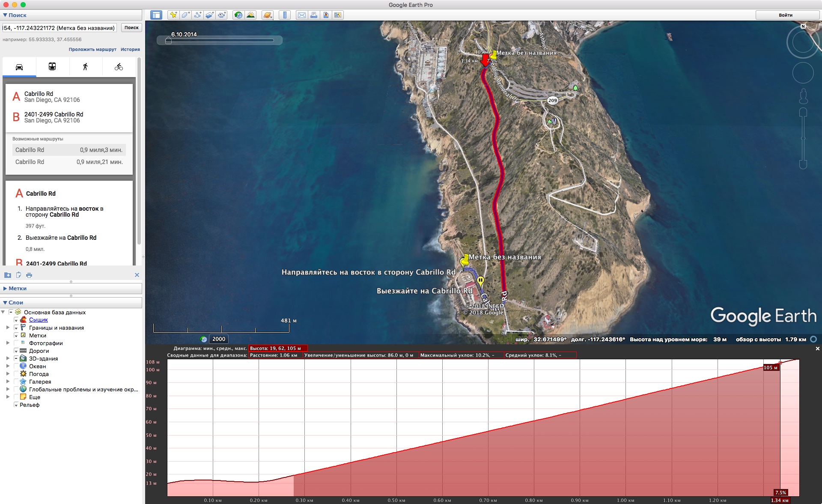This screenshot has height=504, width=822.
Task: Add a path from the toolbar
Action: click(x=197, y=15)
